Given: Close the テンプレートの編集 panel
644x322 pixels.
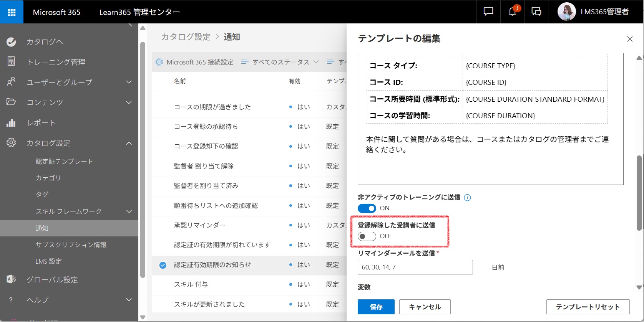Looking at the screenshot, I should click(630, 39).
